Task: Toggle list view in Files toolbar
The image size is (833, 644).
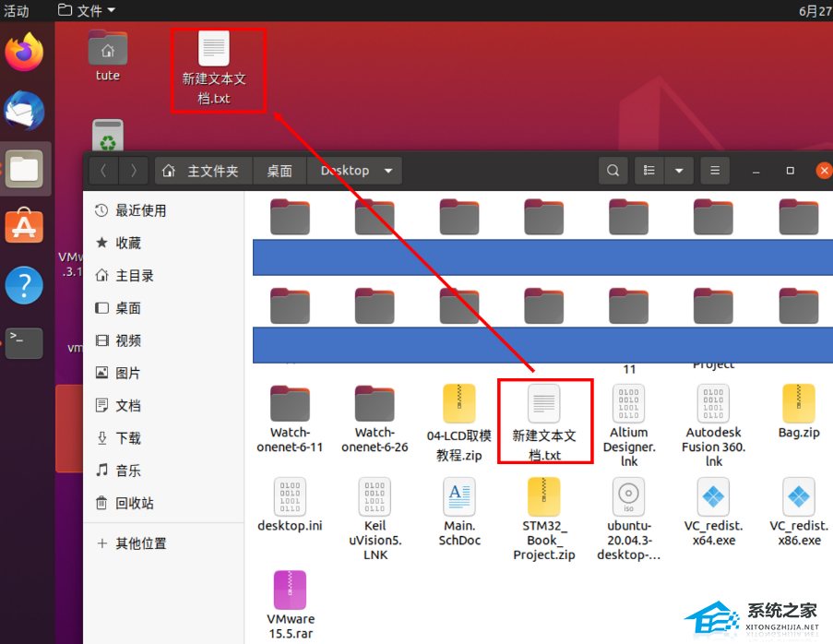Action: click(x=649, y=171)
